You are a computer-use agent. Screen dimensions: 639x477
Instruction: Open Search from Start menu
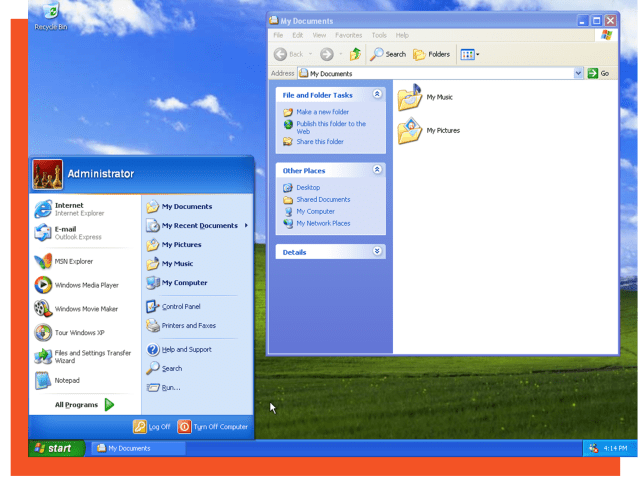[164, 368]
